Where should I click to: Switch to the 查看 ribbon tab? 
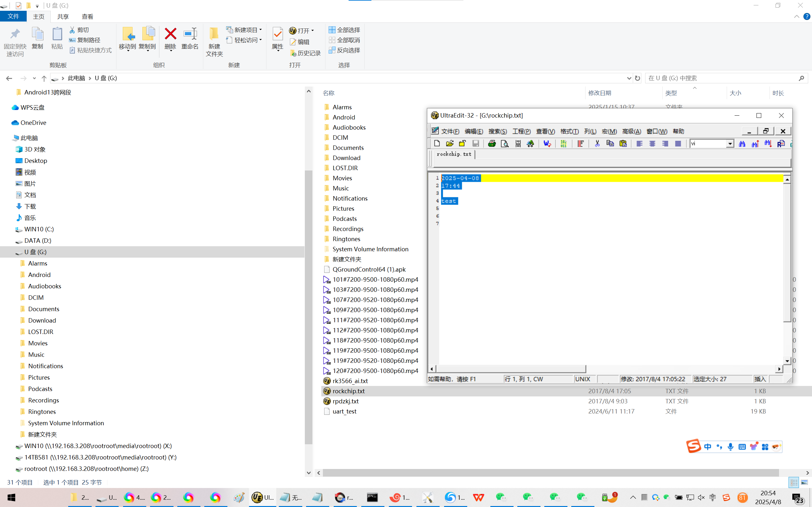87,16
